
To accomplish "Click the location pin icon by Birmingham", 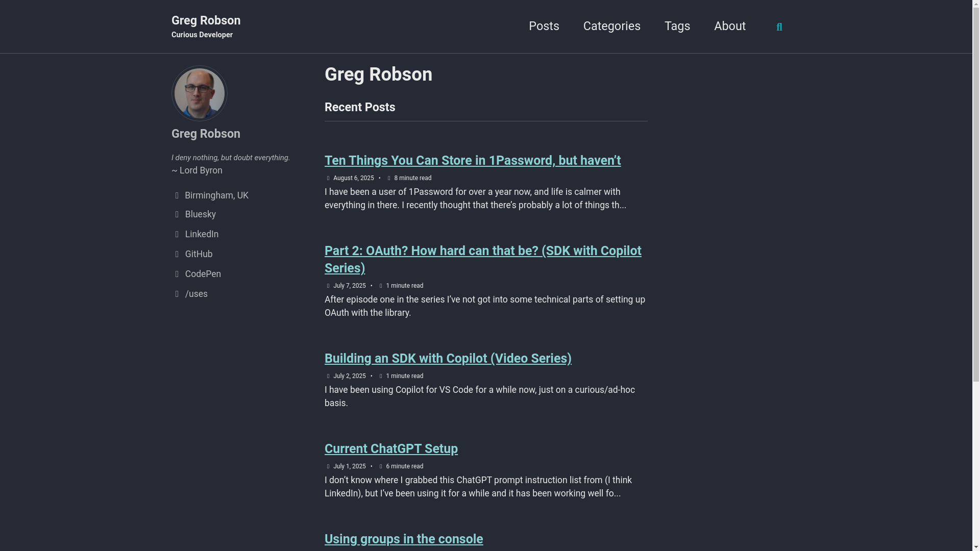I will [x=177, y=195].
